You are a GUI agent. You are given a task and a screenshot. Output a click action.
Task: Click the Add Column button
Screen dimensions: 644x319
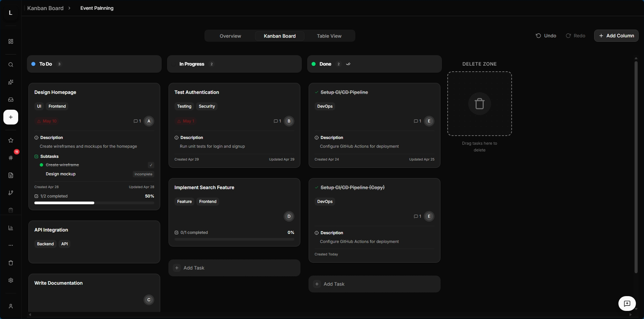(x=617, y=36)
